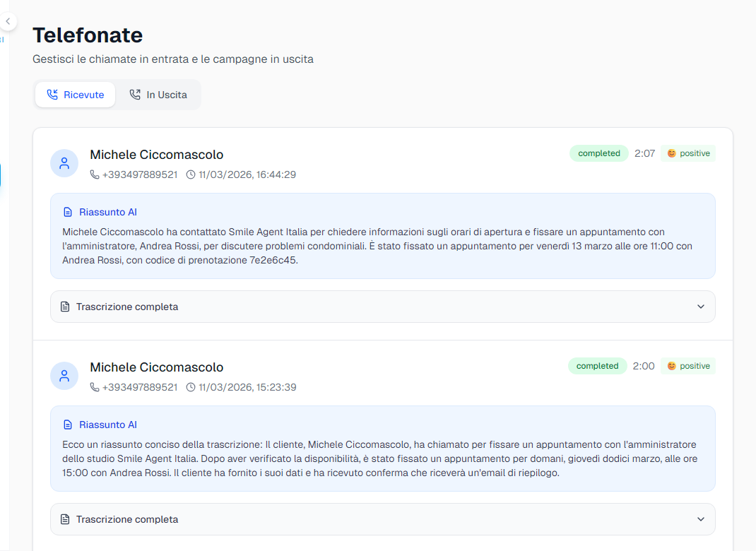Click the first call's completed status badge

598,153
